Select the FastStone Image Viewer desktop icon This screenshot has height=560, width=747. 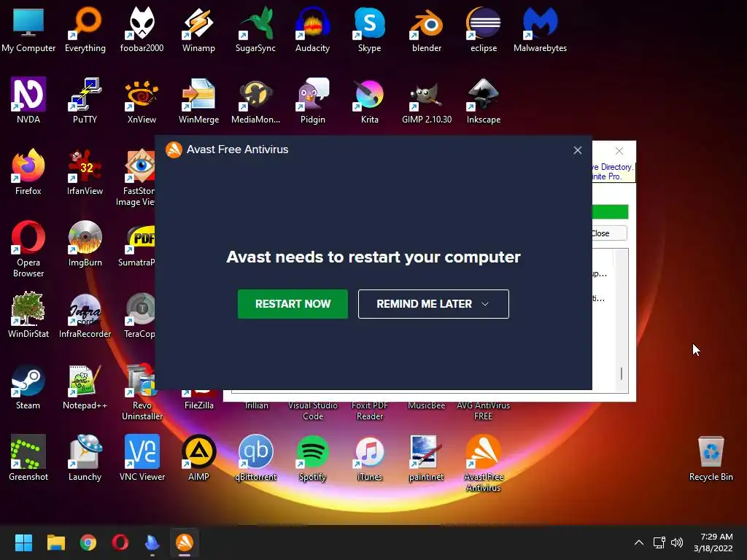pos(138,177)
